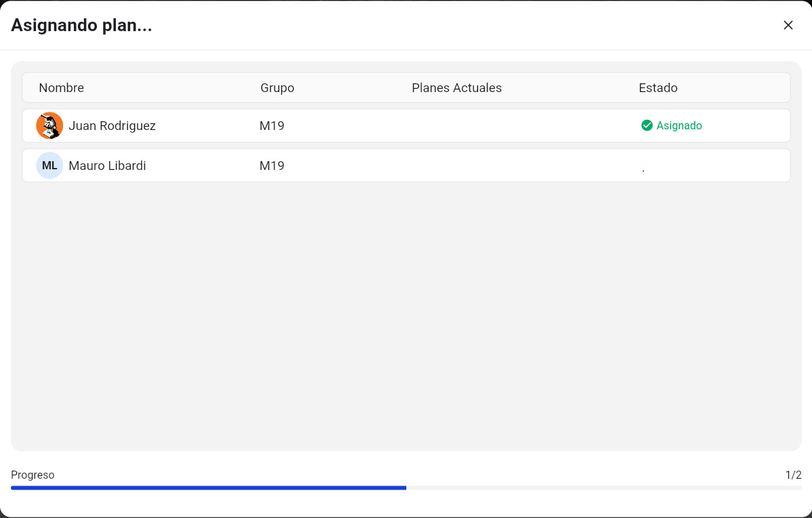
Task: Click the Asignando plan... dialog title
Action: click(81, 26)
